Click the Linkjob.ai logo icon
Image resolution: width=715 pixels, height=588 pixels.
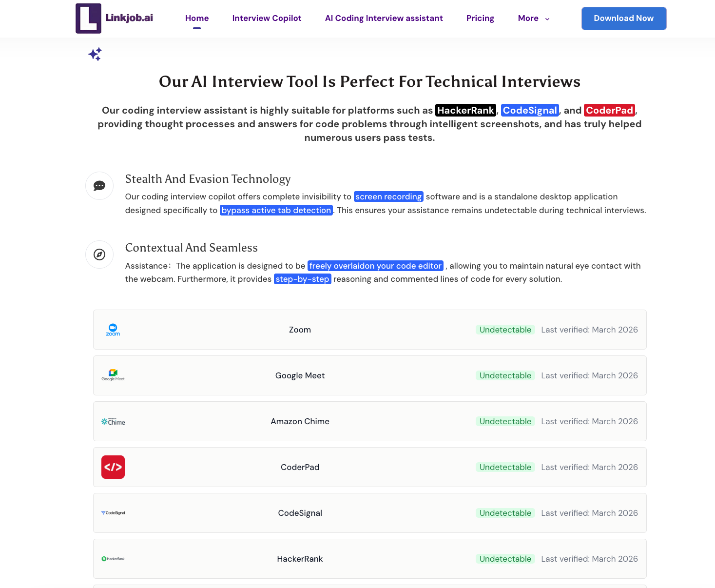coord(88,19)
